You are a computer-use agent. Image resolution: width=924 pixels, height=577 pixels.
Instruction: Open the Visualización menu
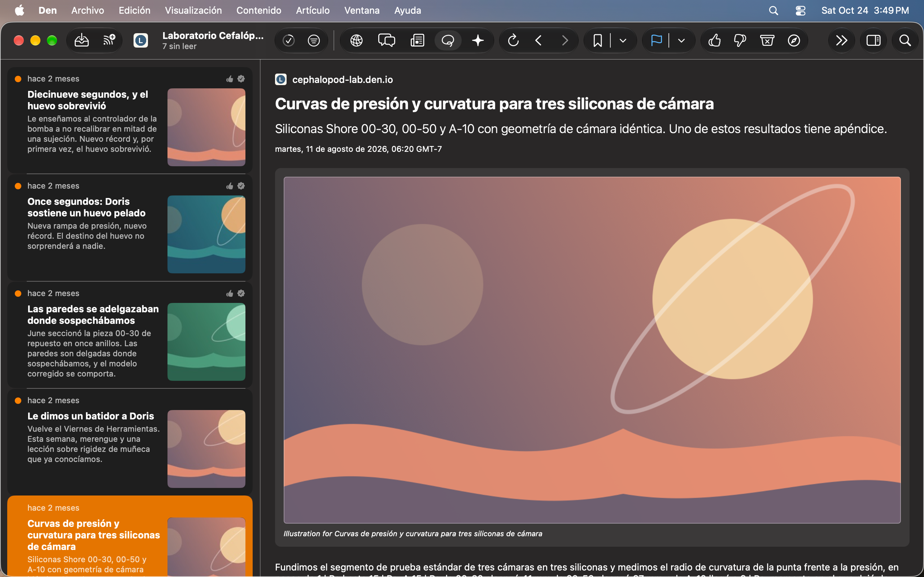tap(193, 10)
